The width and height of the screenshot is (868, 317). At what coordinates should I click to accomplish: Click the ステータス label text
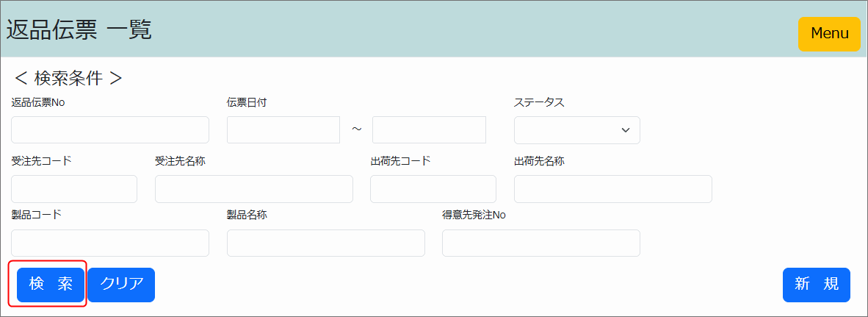[539, 103]
